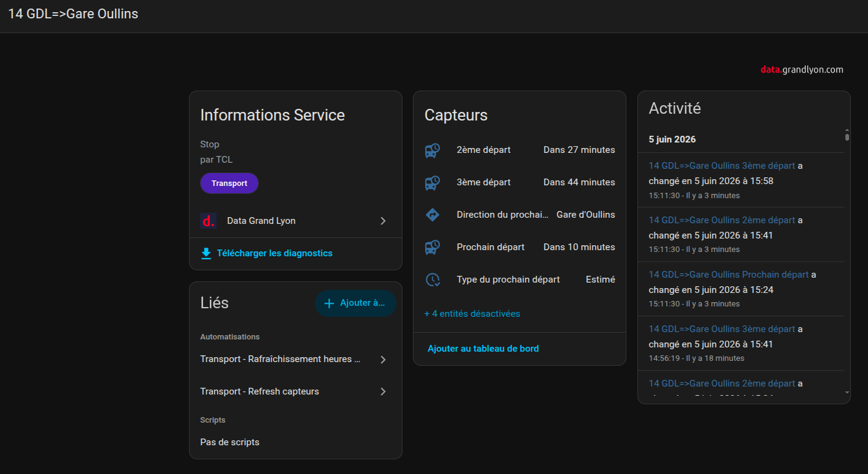Viewport: 868px width, 474px height.
Task: Click the purple Transport label chip
Action: click(229, 183)
